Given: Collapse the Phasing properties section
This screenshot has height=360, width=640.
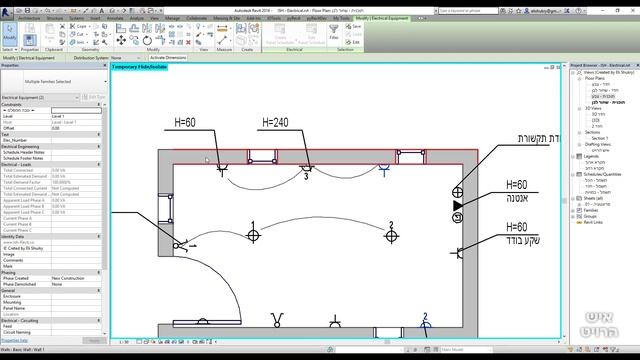Looking at the screenshot, I should (99, 272).
